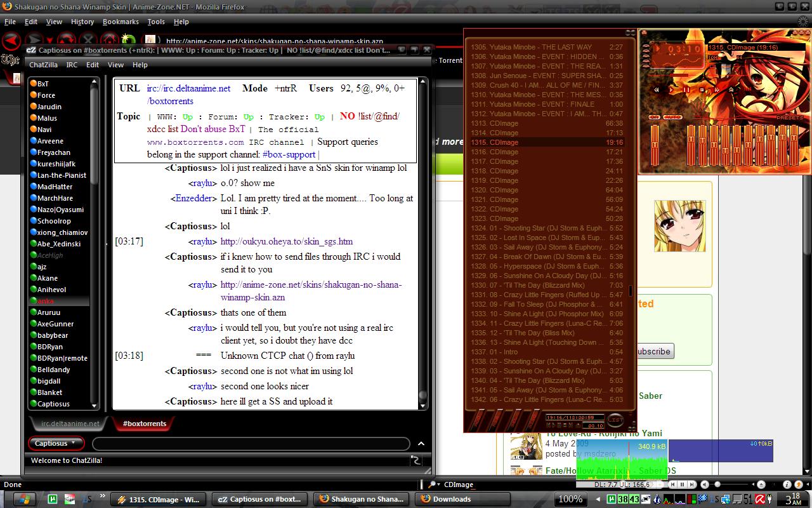Toggle Winamp equalizer ON button

click(654, 117)
